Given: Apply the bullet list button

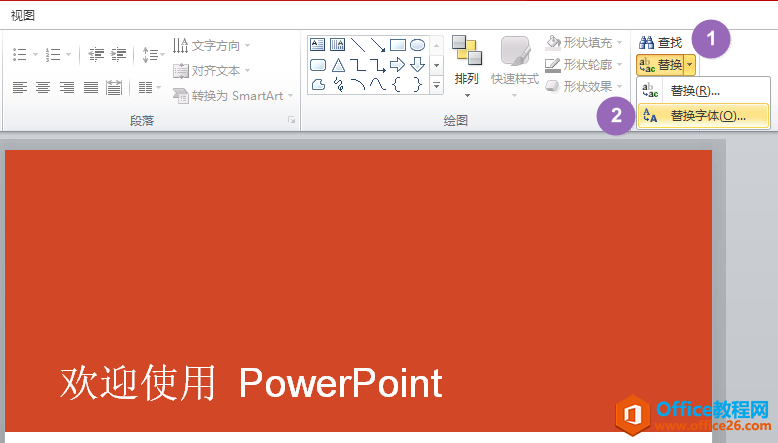Looking at the screenshot, I should (x=19, y=54).
